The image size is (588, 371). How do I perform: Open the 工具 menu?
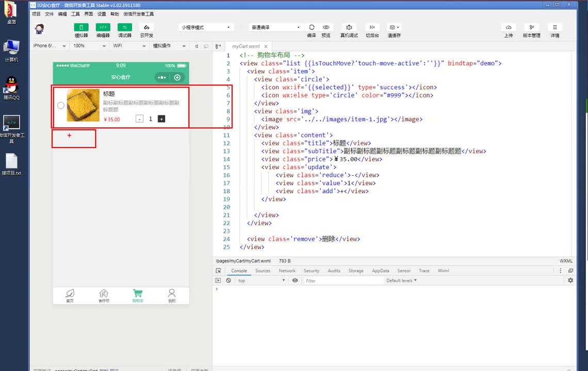click(75, 14)
